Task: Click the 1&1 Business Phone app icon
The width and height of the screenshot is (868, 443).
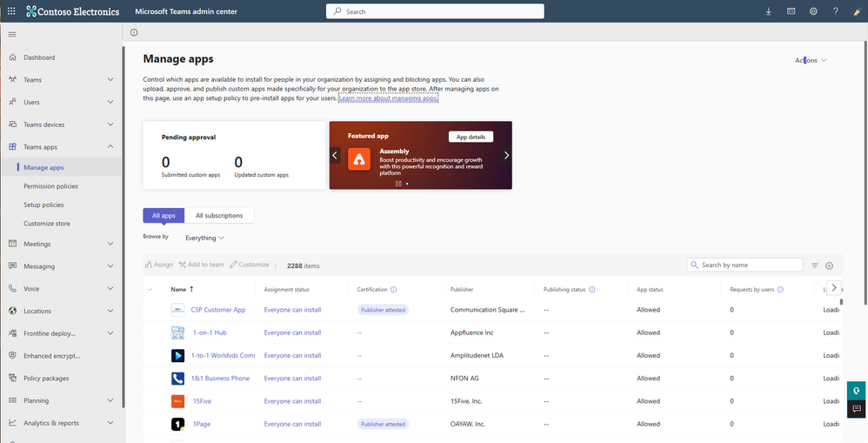Action: [x=177, y=379]
